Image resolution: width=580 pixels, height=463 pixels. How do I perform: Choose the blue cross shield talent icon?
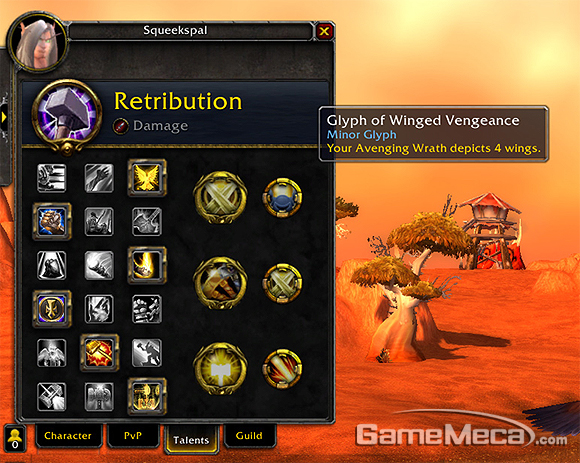(x=52, y=309)
